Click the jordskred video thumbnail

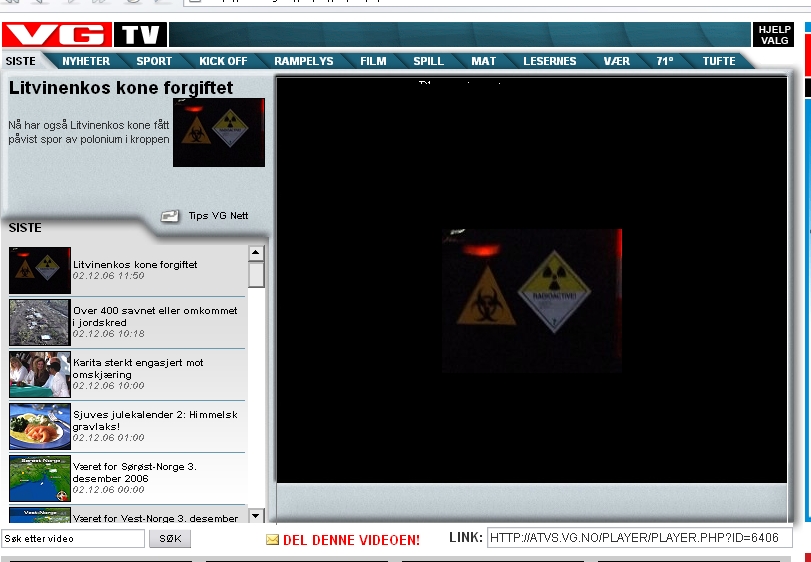point(40,323)
